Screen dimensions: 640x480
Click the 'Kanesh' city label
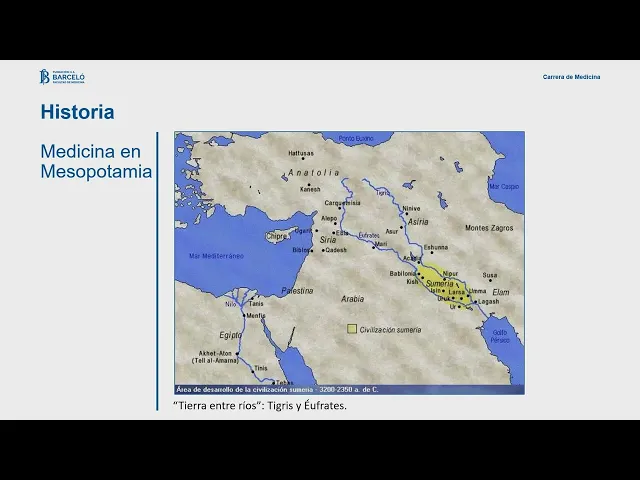click(310, 189)
